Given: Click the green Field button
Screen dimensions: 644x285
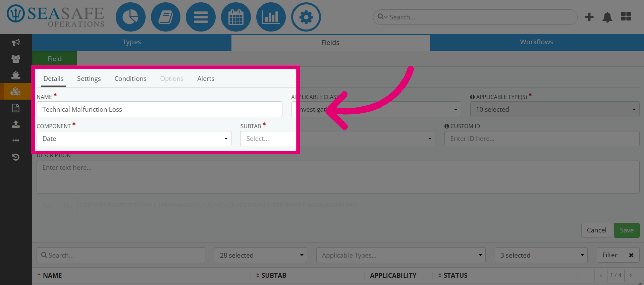Looking at the screenshot, I should (54, 59).
